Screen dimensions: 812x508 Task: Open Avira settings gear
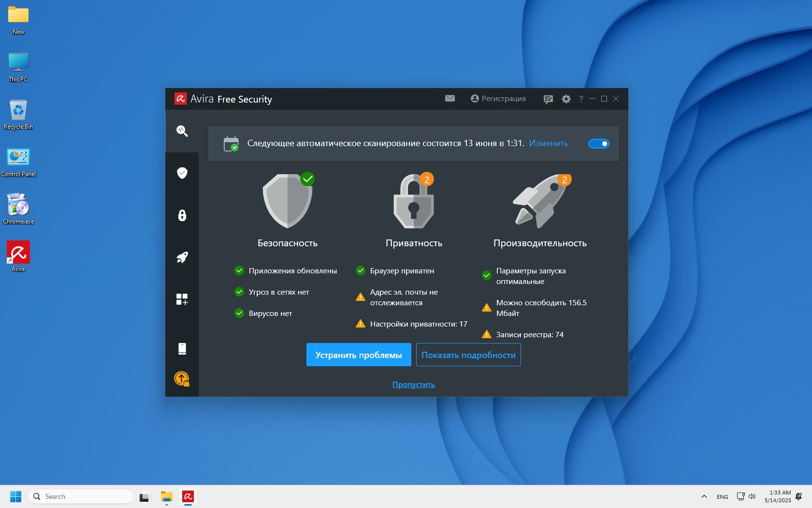point(566,99)
